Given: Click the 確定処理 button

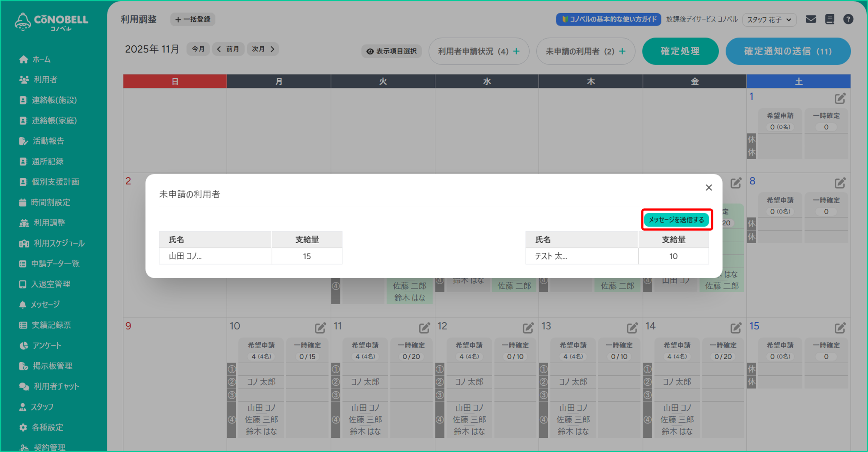Looking at the screenshot, I should click(680, 51).
